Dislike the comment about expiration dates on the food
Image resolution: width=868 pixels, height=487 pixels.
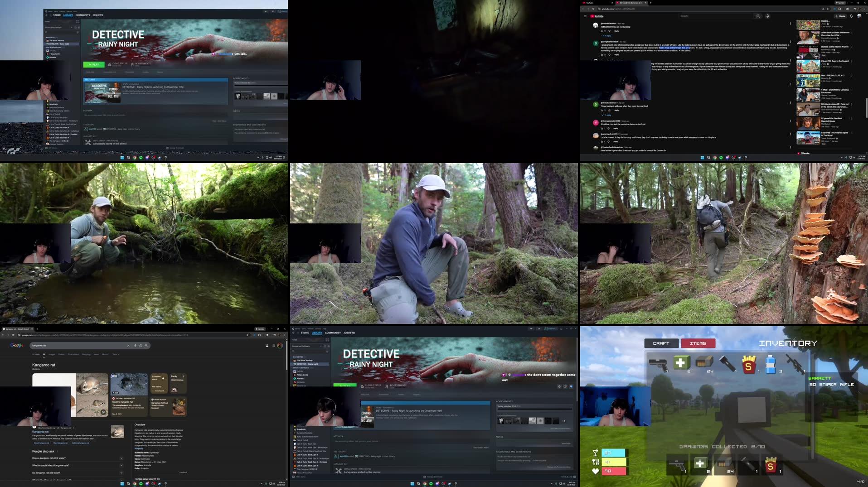(x=609, y=128)
